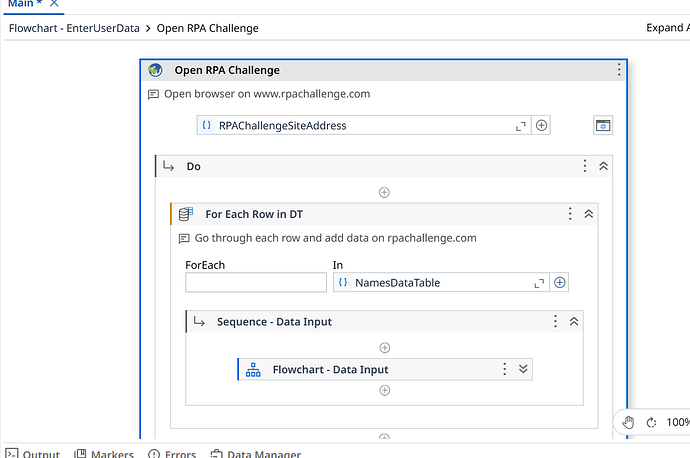This screenshot has height=458, width=690.
Task: Click the RPAChallengeSiteAddress URL field
Action: coord(364,125)
